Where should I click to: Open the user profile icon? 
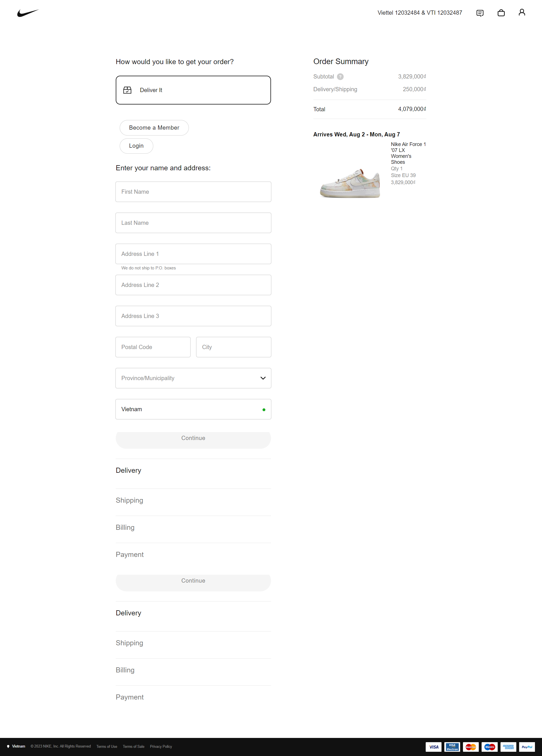tap(522, 12)
